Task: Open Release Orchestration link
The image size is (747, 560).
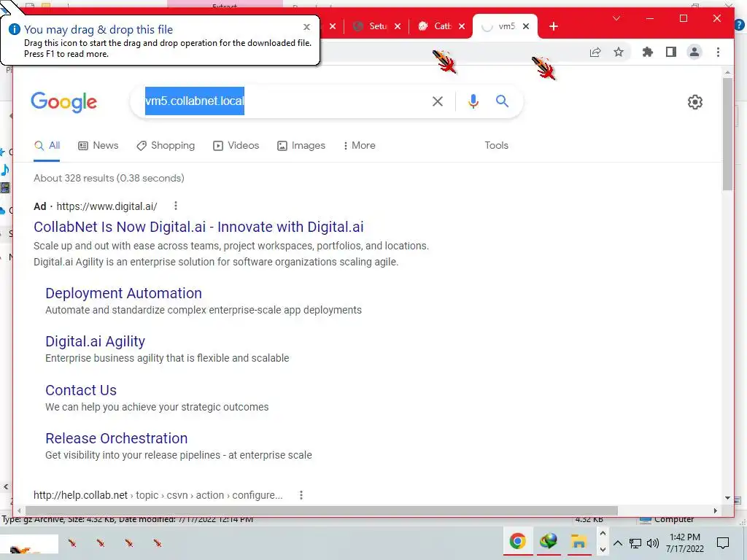Action: [116, 438]
